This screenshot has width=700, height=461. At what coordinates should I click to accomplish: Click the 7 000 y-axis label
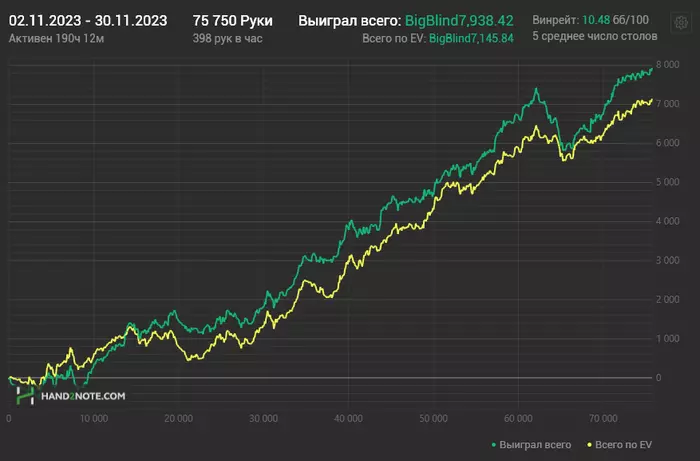[x=667, y=104]
